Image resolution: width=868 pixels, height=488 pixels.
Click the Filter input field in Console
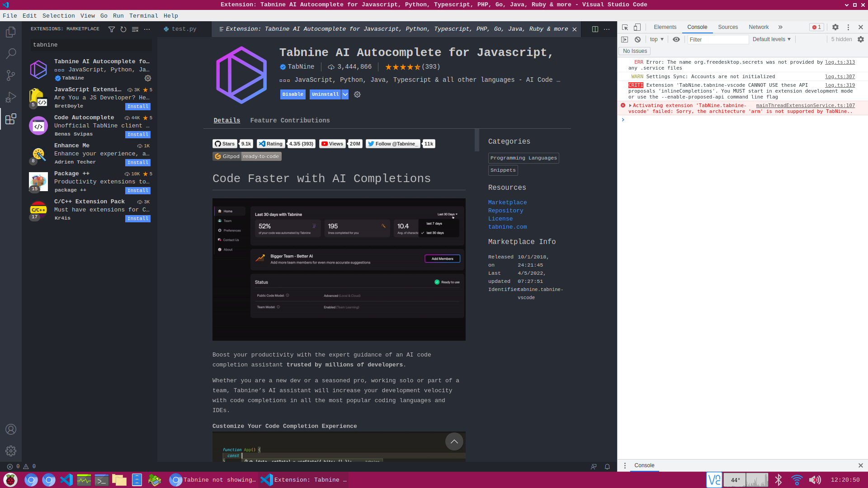pyautogui.click(x=717, y=39)
